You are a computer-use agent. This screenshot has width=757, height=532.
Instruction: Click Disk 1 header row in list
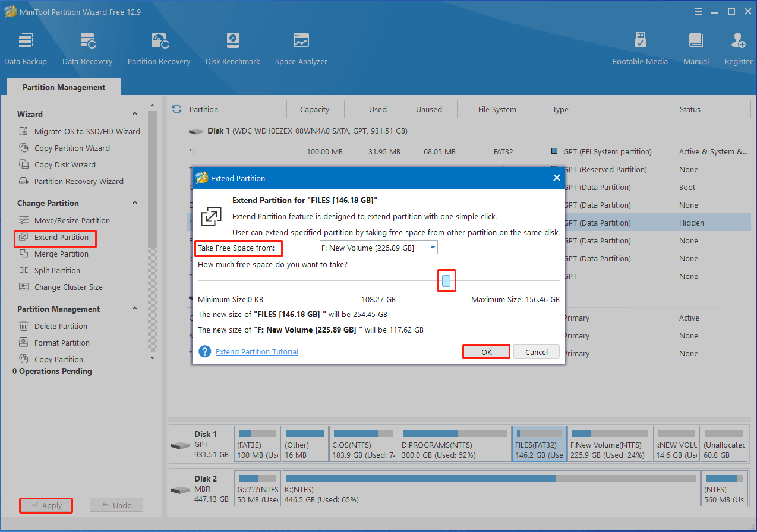click(x=468, y=131)
